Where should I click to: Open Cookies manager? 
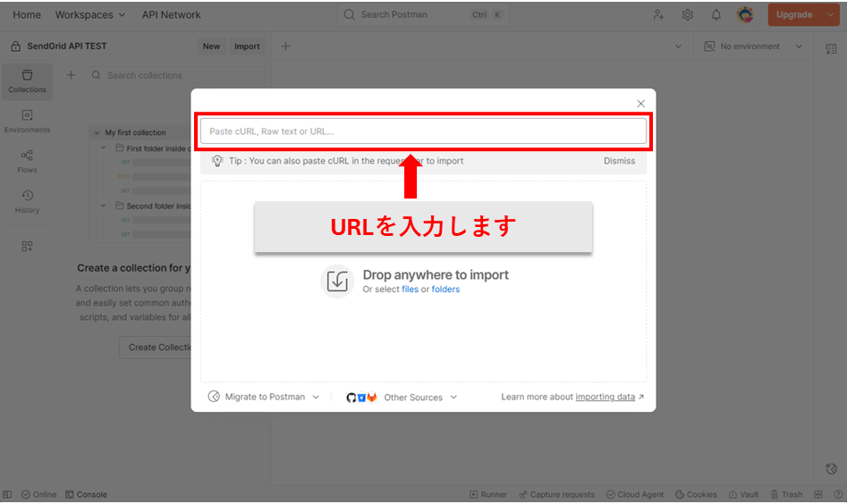(696, 494)
